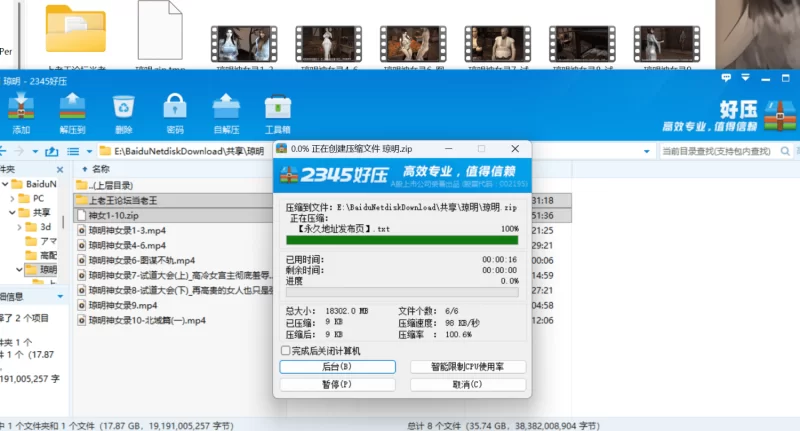Image resolution: width=800 pixels, height=431 pixels.
Task: Open the 密码 (Password) lock icon
Action: [175, 112]
